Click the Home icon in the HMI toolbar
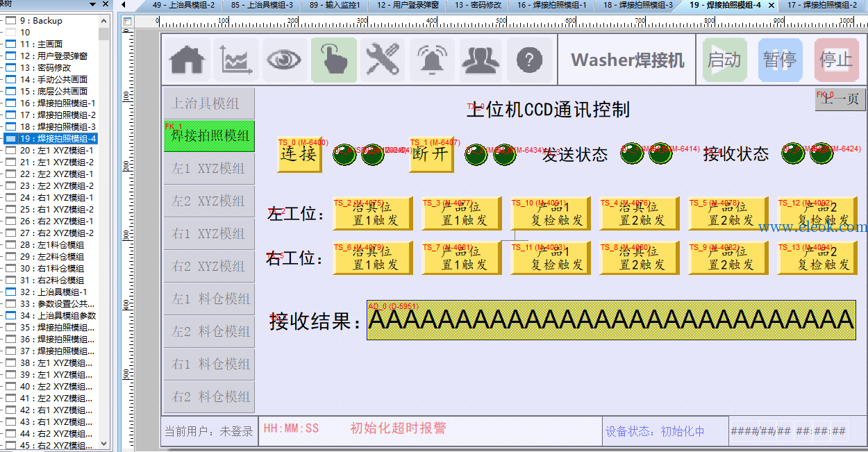The height and width of the screenshot is (452, 868). pyautogui.click(x=187, y=60)
